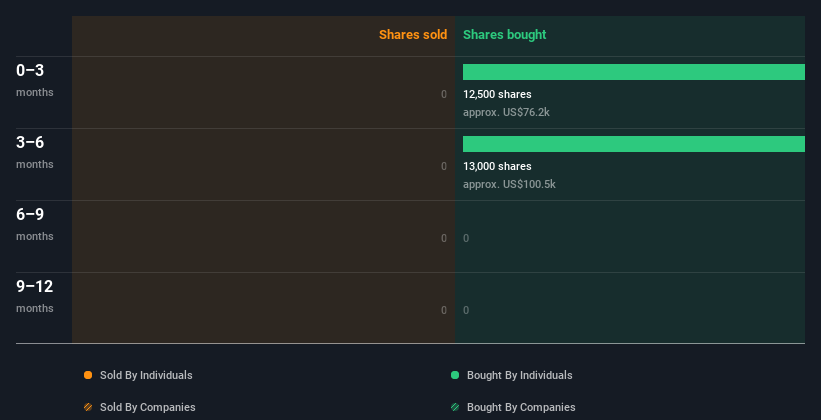Click the Bought By Companies legend label

tap(521, 407)
